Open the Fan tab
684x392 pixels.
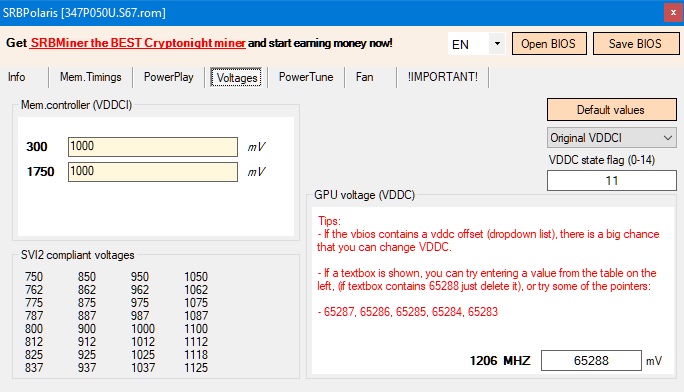(365, 77)
